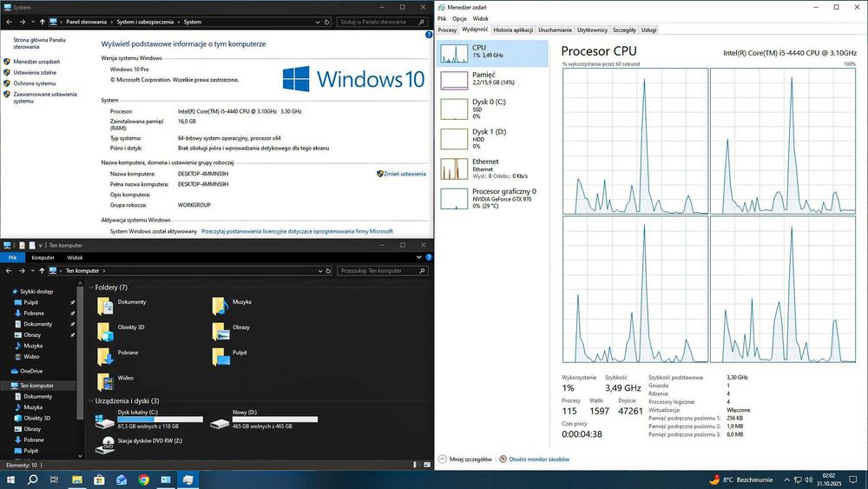Open taskbar search magnifier
This screenshot has height=489, width=868.
click(33, 479)
